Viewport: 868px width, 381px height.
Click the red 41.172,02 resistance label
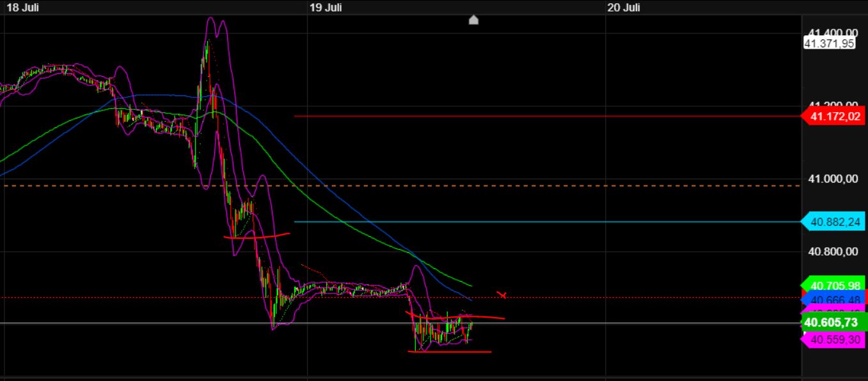[835, 116]
